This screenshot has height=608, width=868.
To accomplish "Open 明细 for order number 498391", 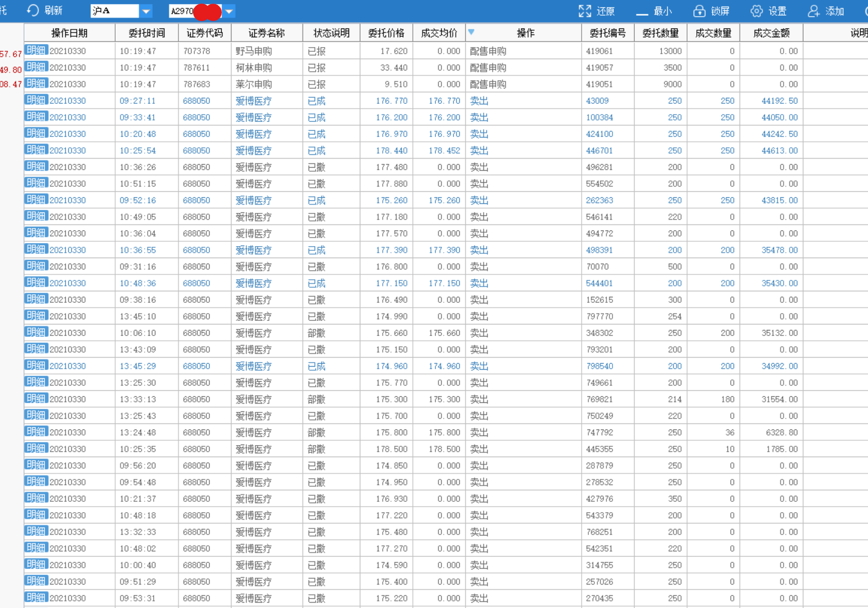I will [x=36, y=250].
